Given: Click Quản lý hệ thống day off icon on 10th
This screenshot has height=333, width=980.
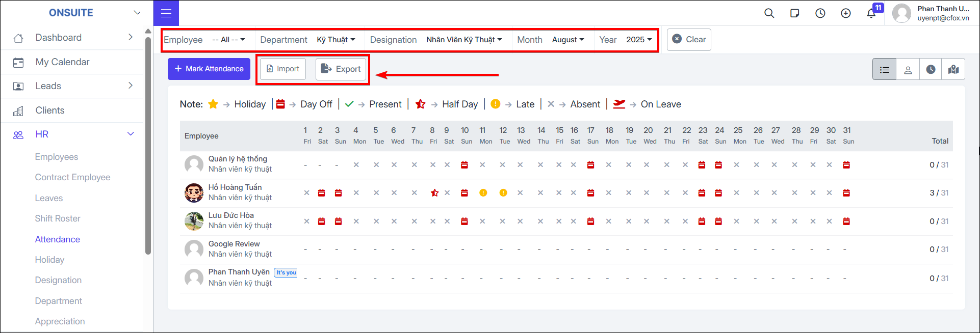Looking at the screenshot, I should [465, 165].
